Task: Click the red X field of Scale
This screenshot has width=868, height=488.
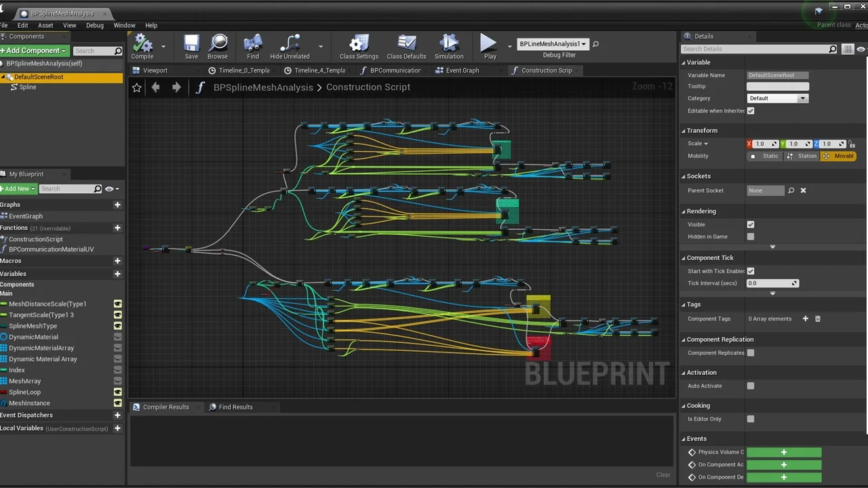Action: click(749, 144)
